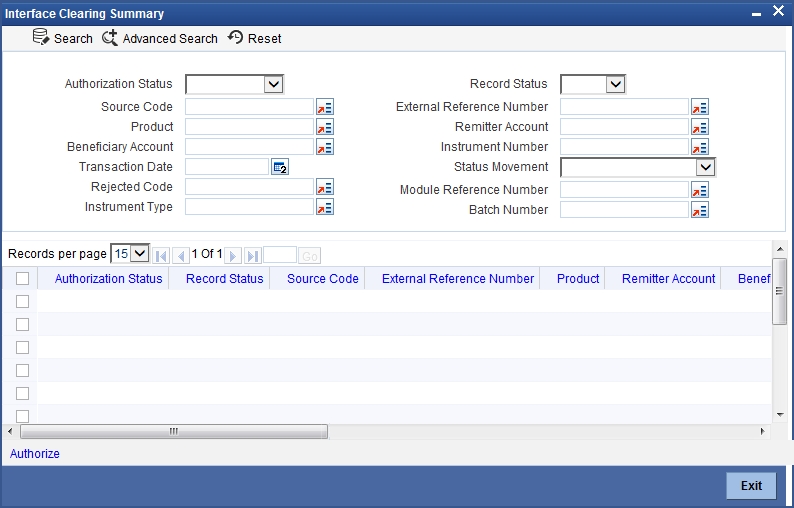Open lookup list for Module Reference Number
Viewport: 794px width, 508px height.
(699, 190)
